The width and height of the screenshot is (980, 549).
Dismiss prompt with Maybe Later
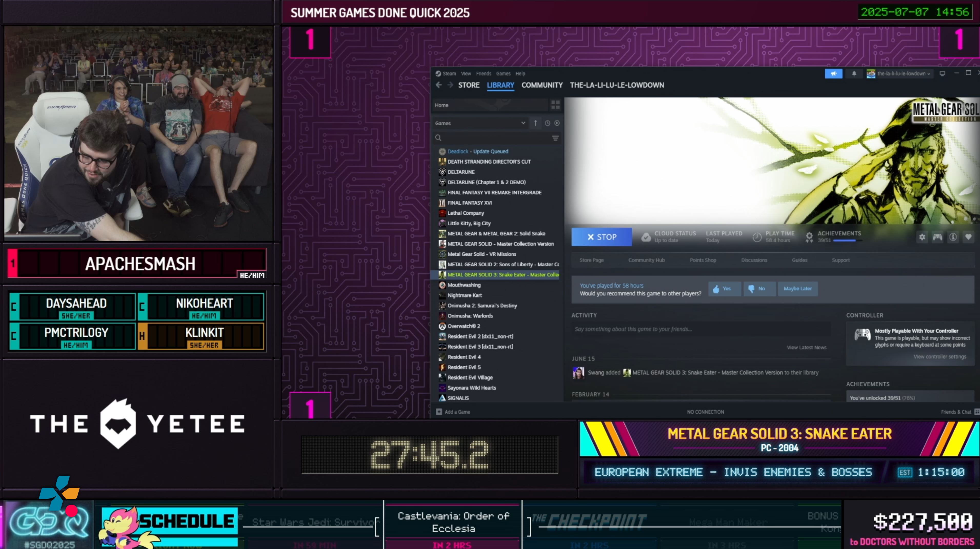click(797, 289)
